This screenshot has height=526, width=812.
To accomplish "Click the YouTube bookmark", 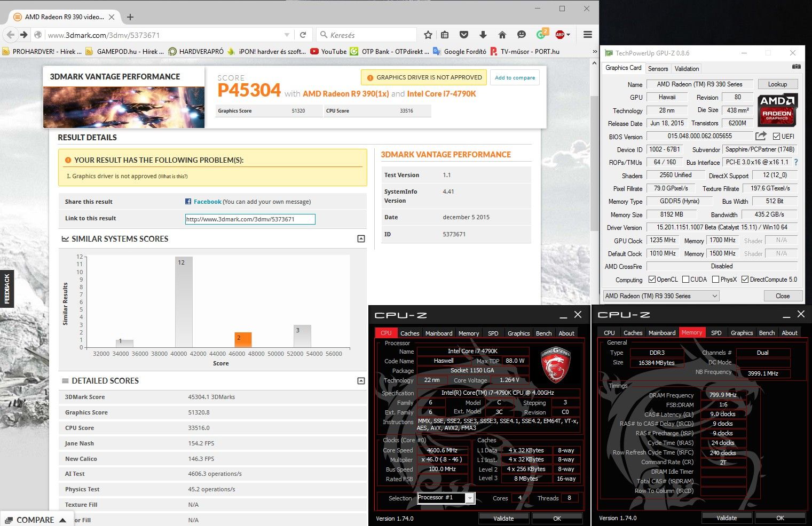I will coord(328,52).
